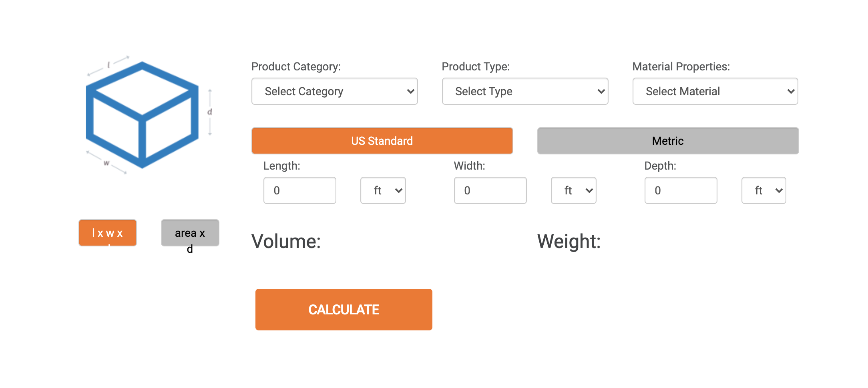The image size is (868, 388).
Task: Change the Depth unit from ft
Action: 764,190
